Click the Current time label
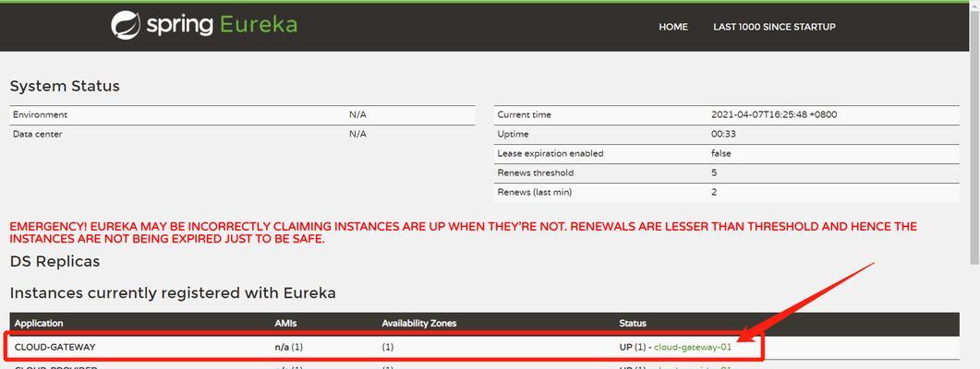The image size is (980, 369). click(525, 115)
